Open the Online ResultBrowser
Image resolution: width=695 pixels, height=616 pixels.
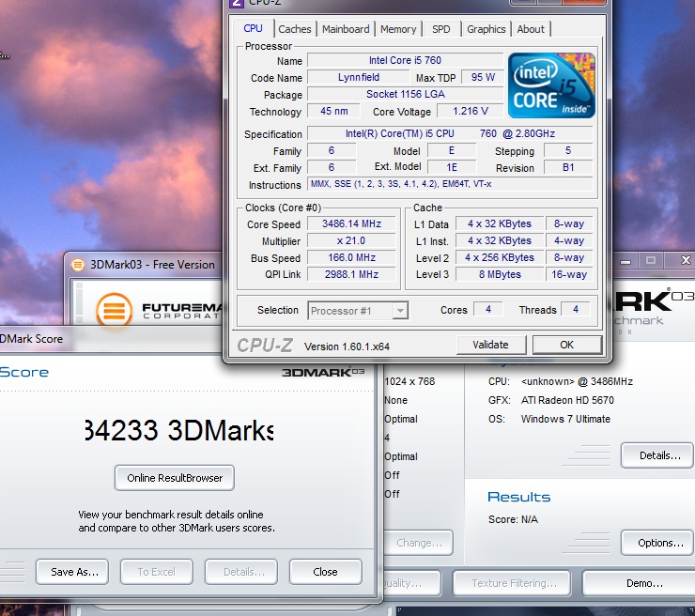[175, 478]
